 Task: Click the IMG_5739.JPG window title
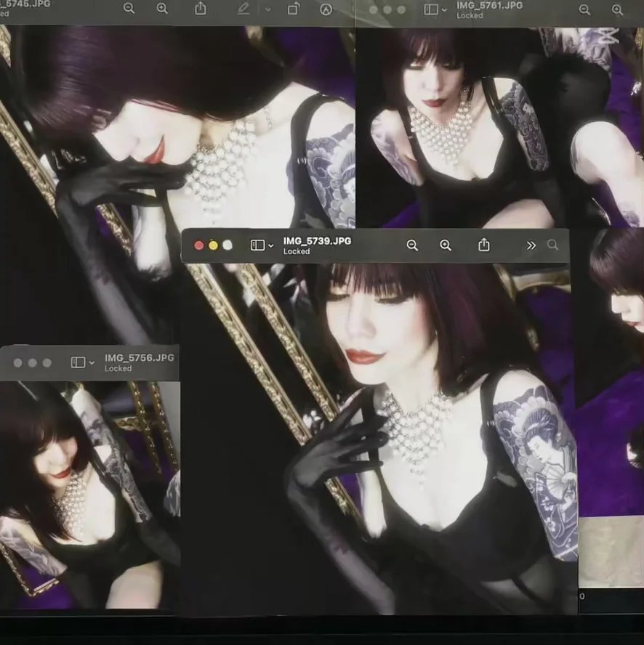(x=317, y=240)
